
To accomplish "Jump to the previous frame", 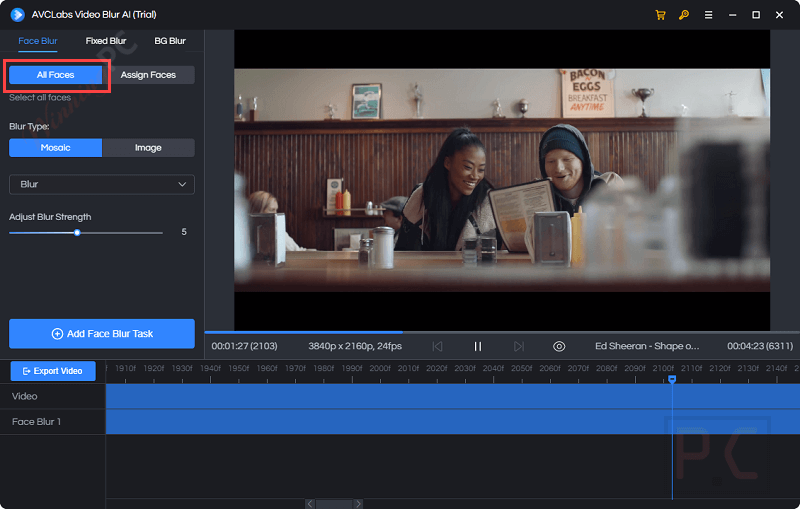I will [x=437, y=346].
